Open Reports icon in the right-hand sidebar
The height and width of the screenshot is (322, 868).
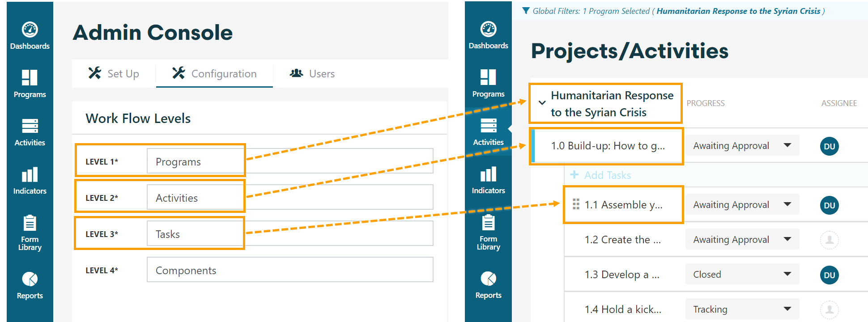[x=488, y=285]
